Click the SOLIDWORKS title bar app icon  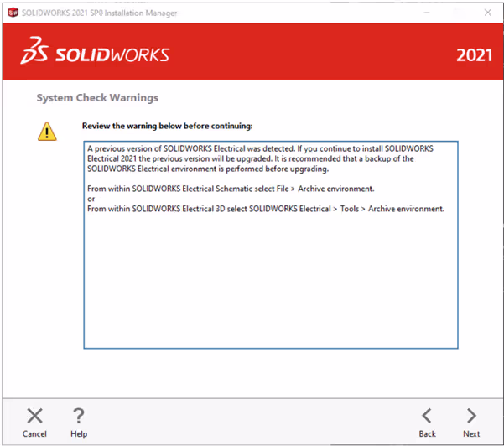[x=13, y=13]
